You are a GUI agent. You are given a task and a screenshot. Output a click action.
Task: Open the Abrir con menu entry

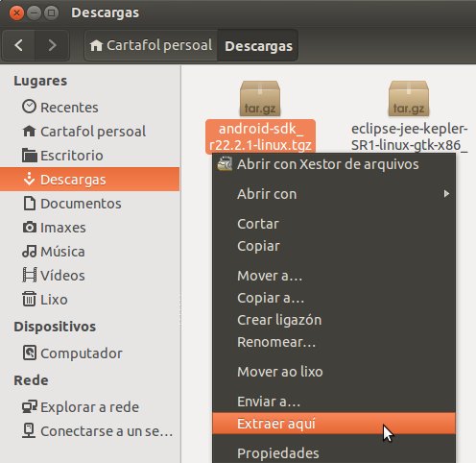coord(334,194)
